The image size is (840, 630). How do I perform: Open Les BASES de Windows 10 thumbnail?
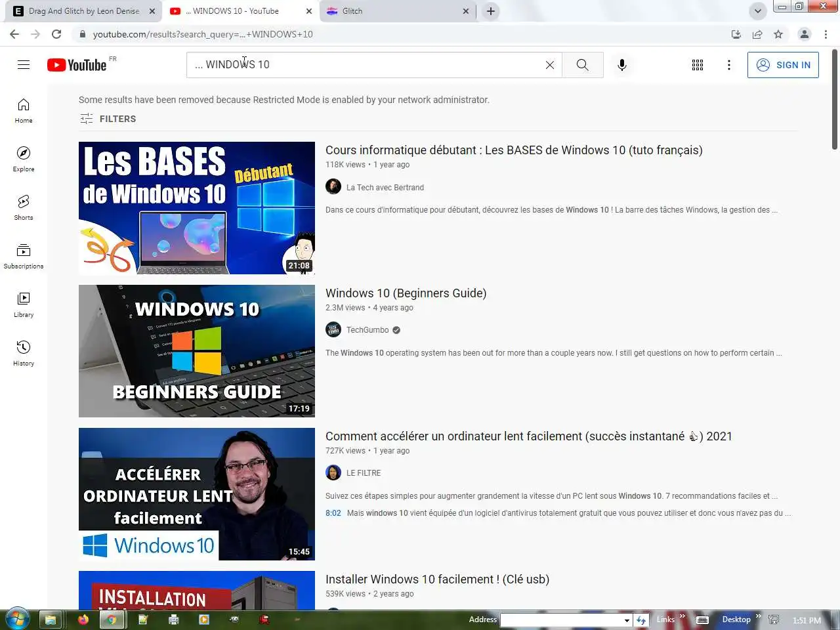click(197, 208)
